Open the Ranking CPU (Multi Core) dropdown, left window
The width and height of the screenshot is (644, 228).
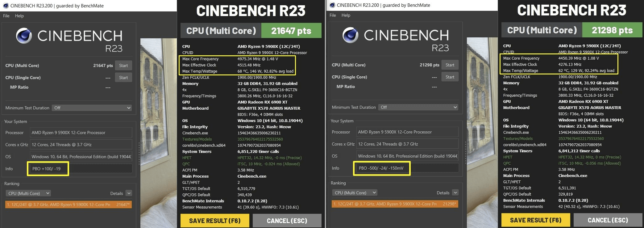[28, 193]
